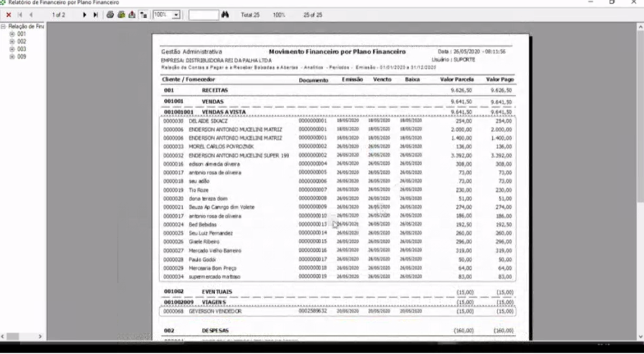Expand group 002 in the tree
The image size is (644, 354).
12,42
